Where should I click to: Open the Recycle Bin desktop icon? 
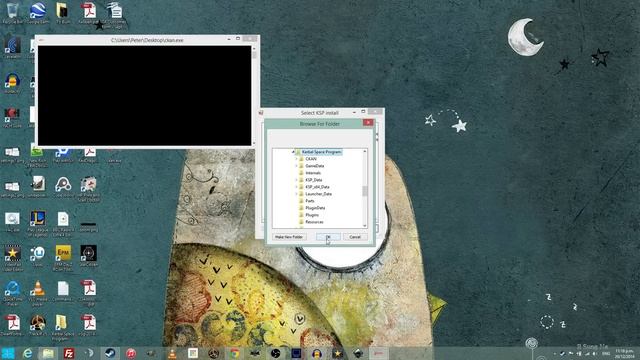coord(13,12)
